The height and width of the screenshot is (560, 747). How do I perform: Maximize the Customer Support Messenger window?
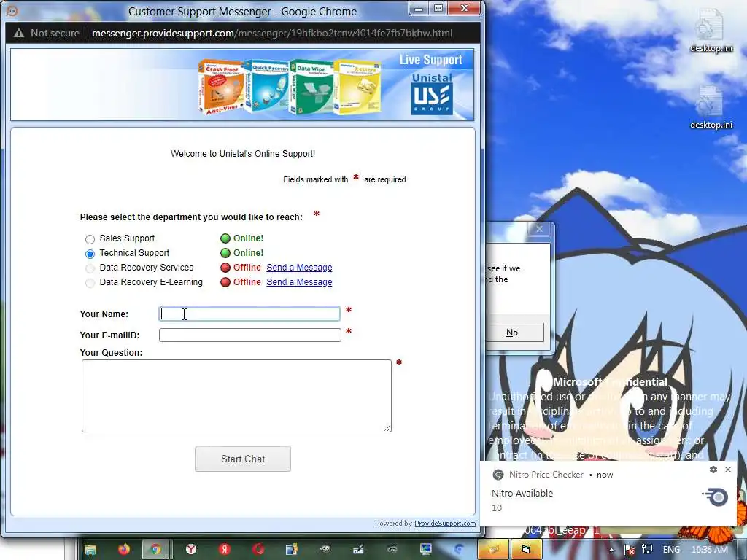pyautogui.click(x=438, y=8)
